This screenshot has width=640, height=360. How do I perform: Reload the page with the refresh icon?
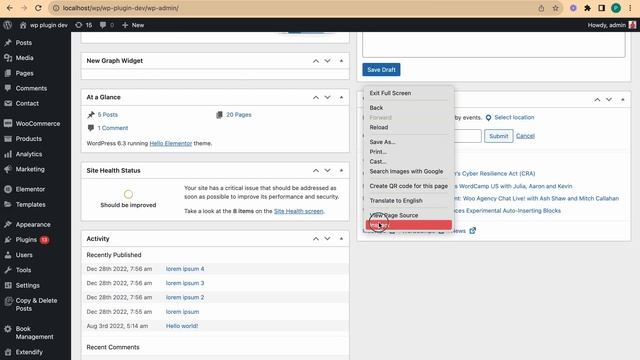pyautogui.click(x=38, y=8)
